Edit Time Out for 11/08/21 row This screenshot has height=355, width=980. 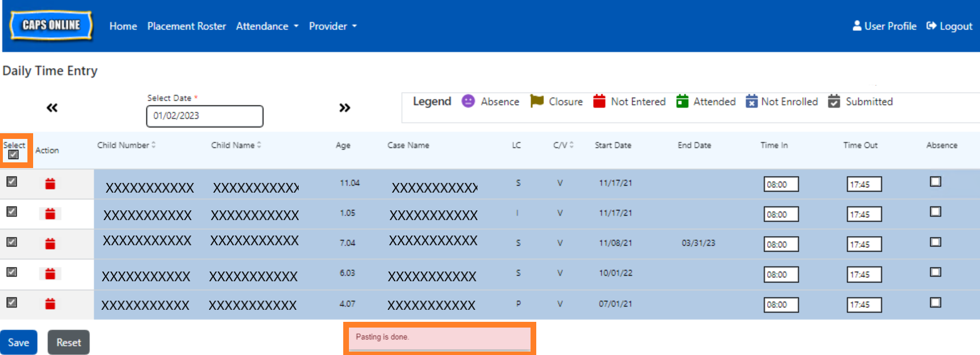click(x=864, y=244)
